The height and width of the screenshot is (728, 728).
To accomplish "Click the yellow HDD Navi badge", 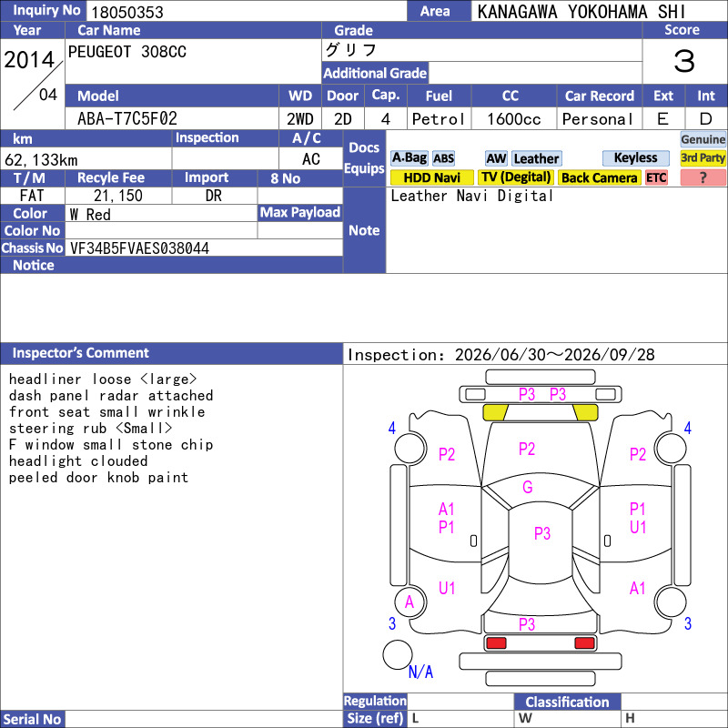I will tap(431, 177).
